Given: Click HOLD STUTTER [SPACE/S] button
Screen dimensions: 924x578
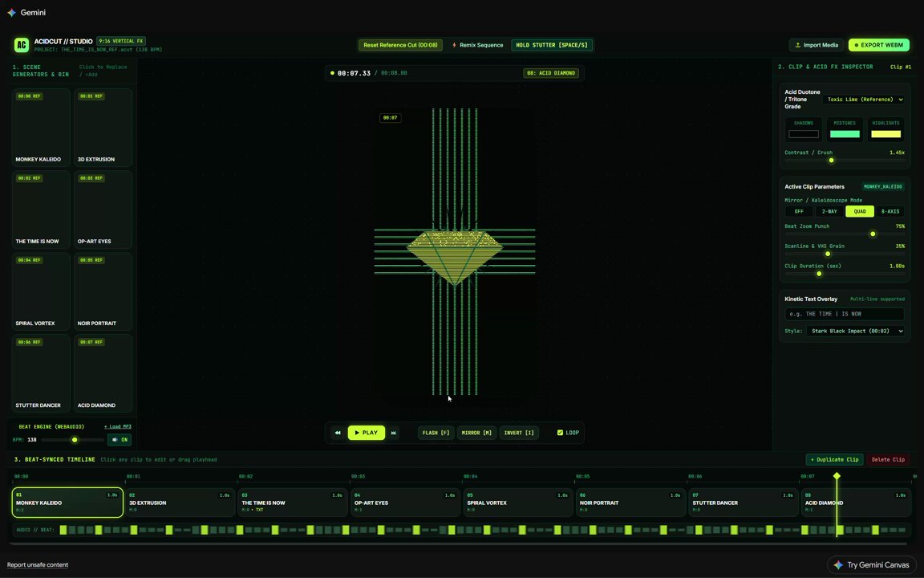Looking at the screenshot, I should (552, 45).
